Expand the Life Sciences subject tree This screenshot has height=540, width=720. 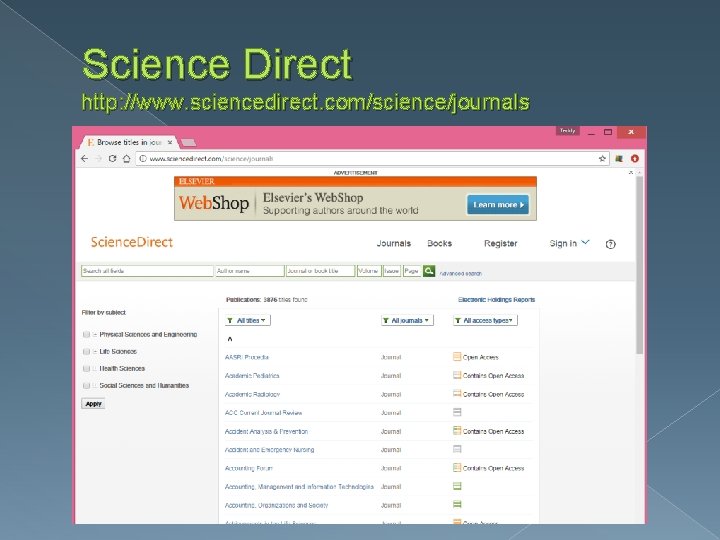pyautogui.click(x=95, y=352)
